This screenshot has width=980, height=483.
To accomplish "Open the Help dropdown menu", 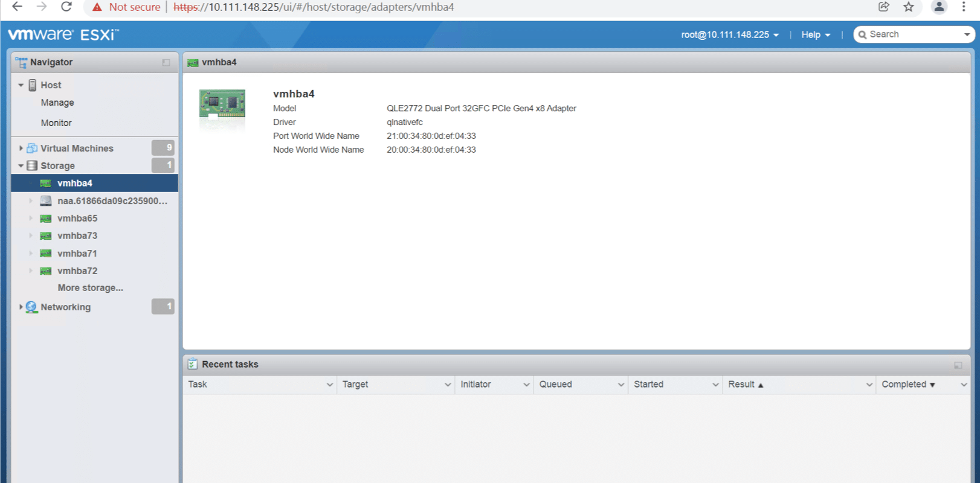I will click(x=816, y=34).
